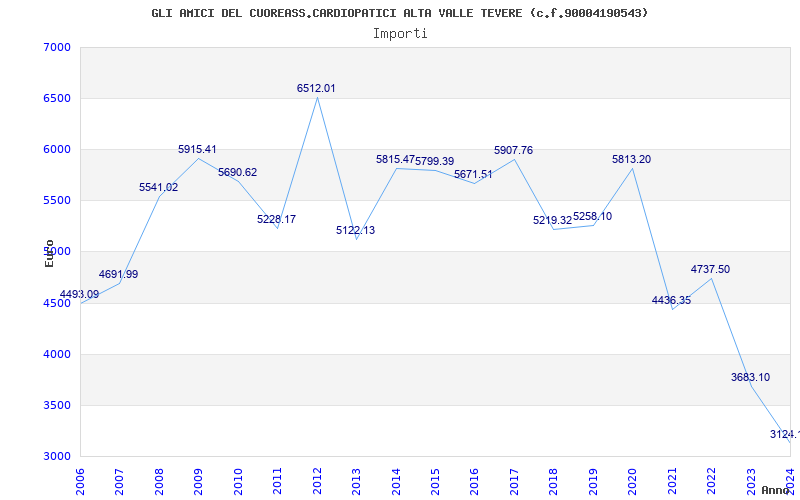The image size is (800, 500).
Task: Select the 4493.09 data label
Action: [x=80, y=294]
